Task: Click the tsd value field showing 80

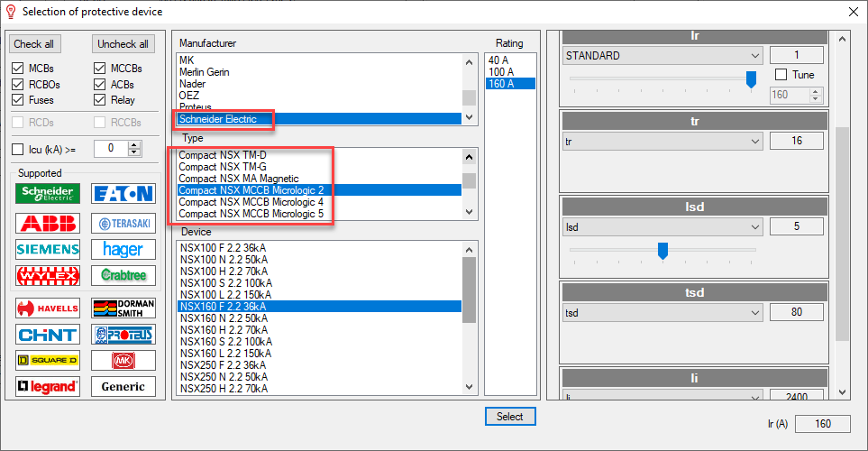Action: pos(797,312)
